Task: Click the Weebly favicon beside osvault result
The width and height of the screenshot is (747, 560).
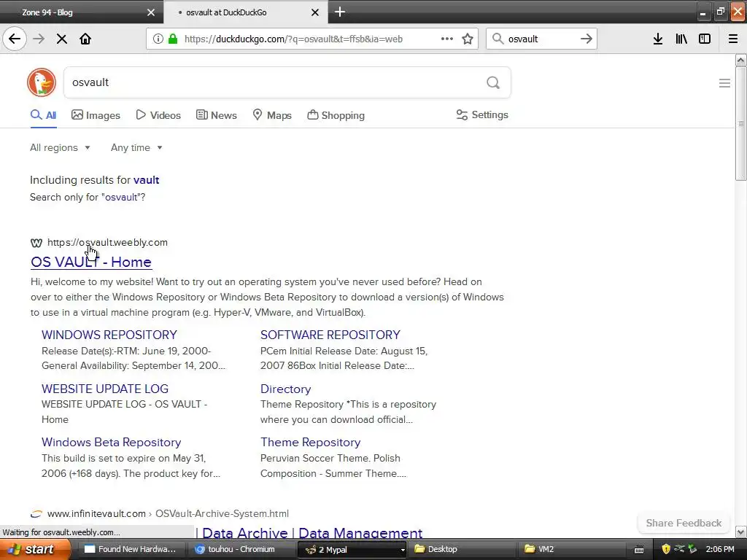Action: tap(36, 243)
